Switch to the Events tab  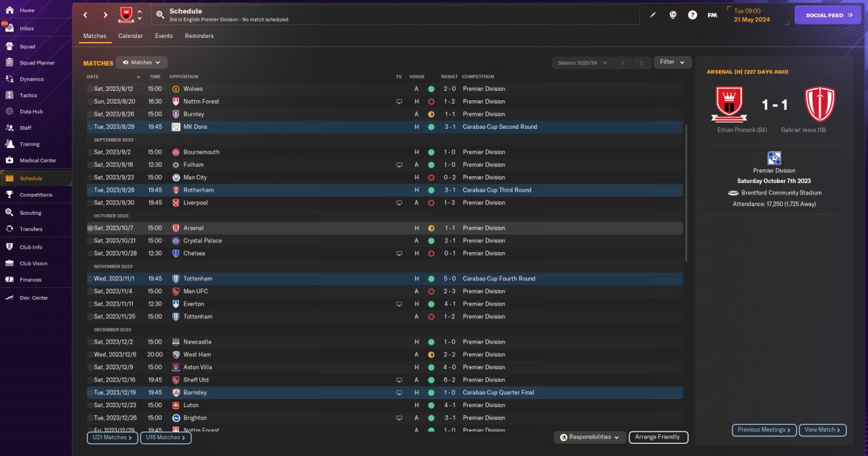click(x=163, y=36)
